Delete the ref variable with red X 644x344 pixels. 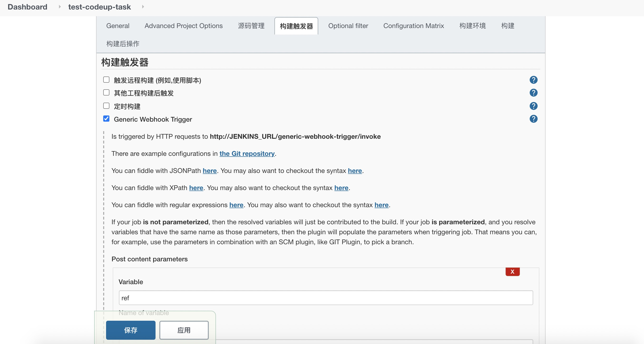[512, 272]
